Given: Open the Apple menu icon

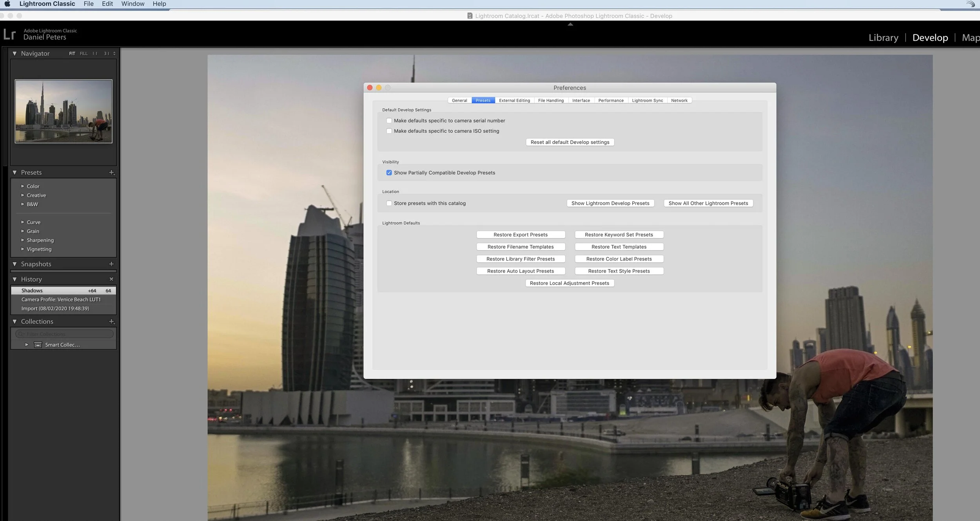Looking at the screenshot, I should coord(7,4).
